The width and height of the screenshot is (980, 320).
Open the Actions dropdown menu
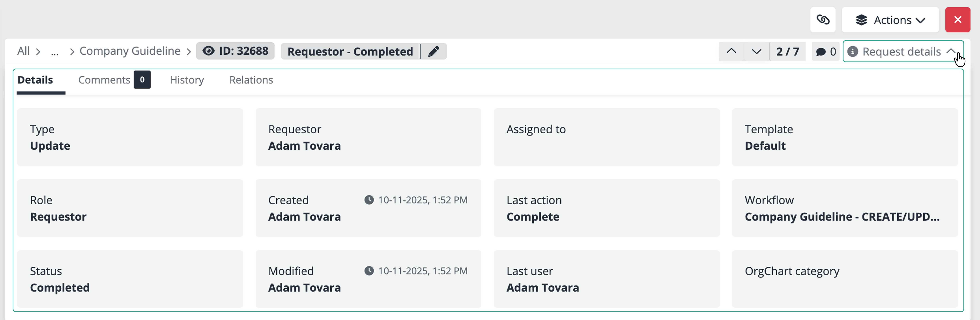pyautogui.click(x=890, y=20)
